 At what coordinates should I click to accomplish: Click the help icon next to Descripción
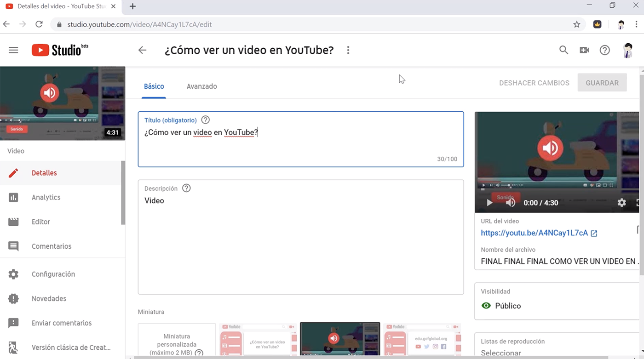186,188
